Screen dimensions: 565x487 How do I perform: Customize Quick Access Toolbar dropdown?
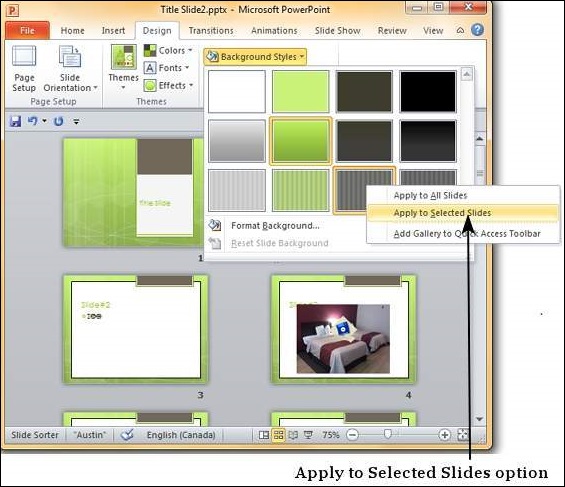pyautogui.click(x=76, y=122)
